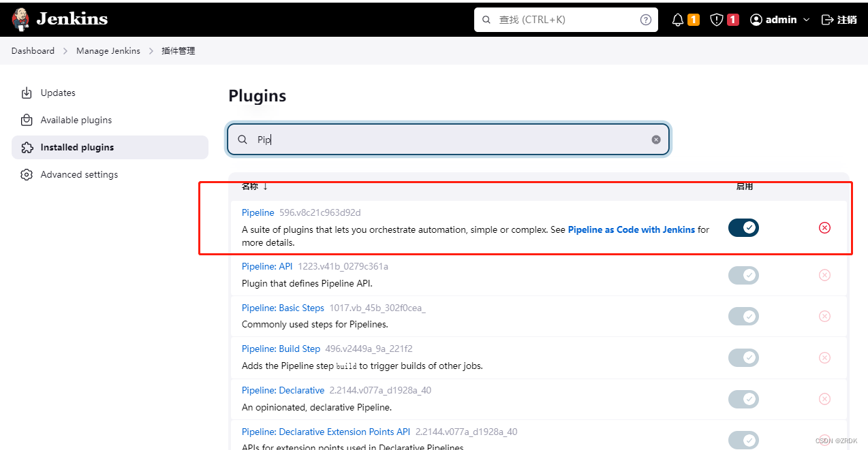Viewport: 868px width, 450px height.
Task: Click the Updates download icon in the sidebar
Action: click(27, 93)
